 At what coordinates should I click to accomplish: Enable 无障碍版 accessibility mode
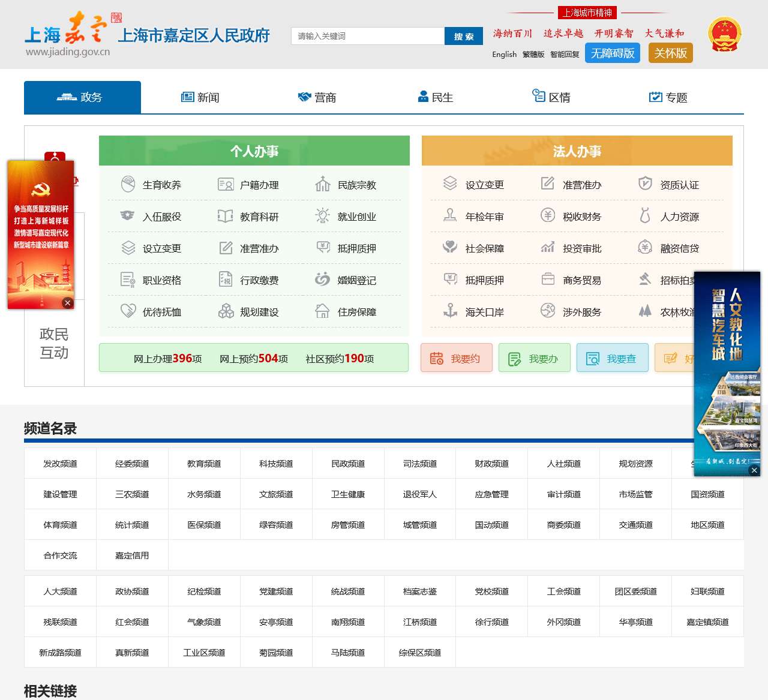click(612, 53)
